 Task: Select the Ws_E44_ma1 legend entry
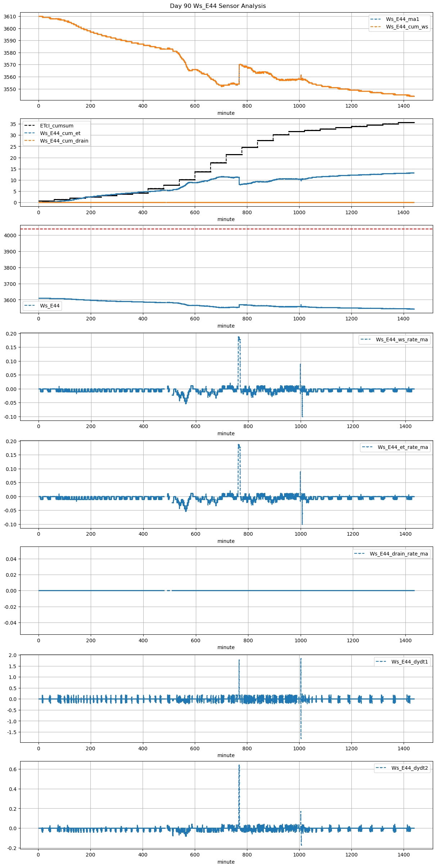403,19
